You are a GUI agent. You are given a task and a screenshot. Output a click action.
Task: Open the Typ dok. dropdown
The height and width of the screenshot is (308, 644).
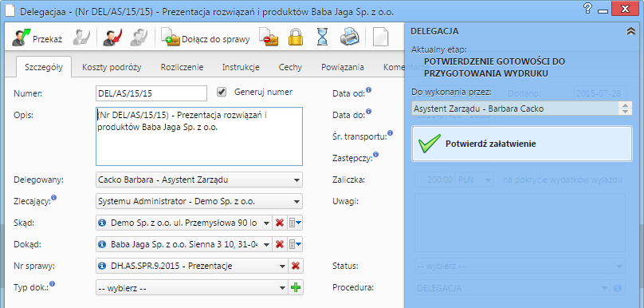click(x=192, y=288)
